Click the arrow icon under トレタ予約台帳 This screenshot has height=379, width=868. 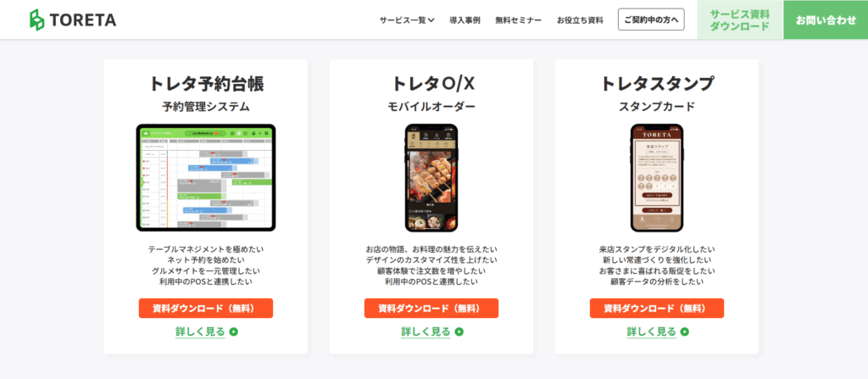pos(234,332)
